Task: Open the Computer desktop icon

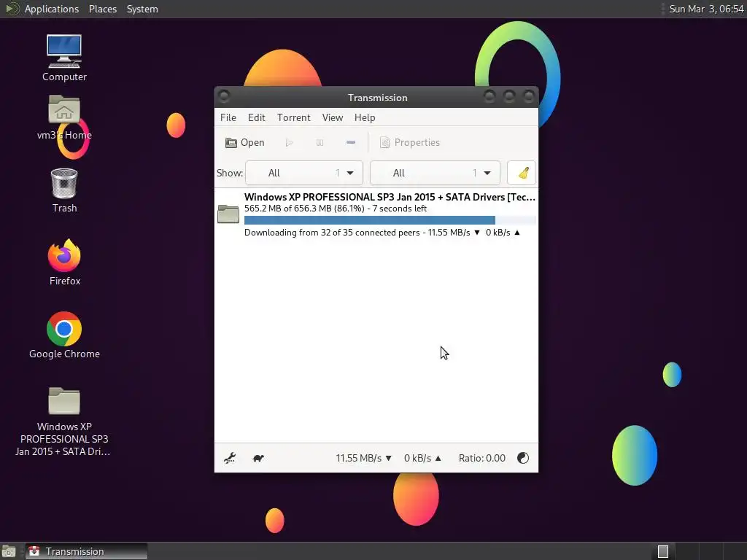Action: point(64,58)
